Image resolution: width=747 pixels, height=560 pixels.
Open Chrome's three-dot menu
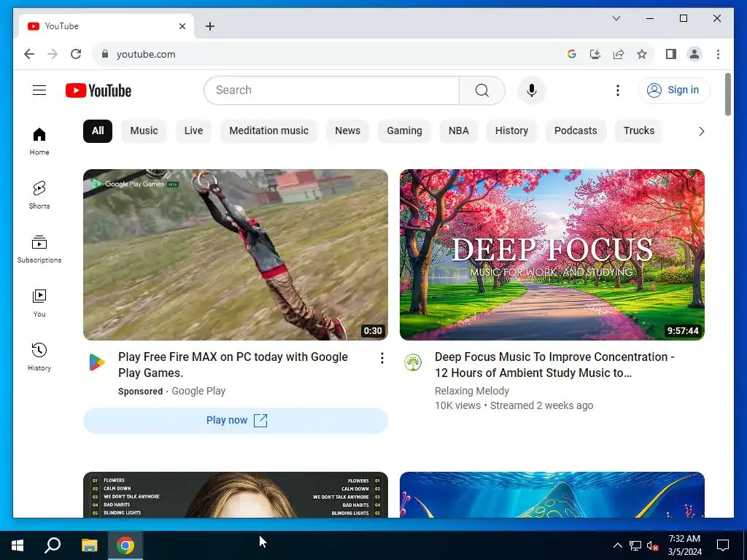click(x=718, y=54)
